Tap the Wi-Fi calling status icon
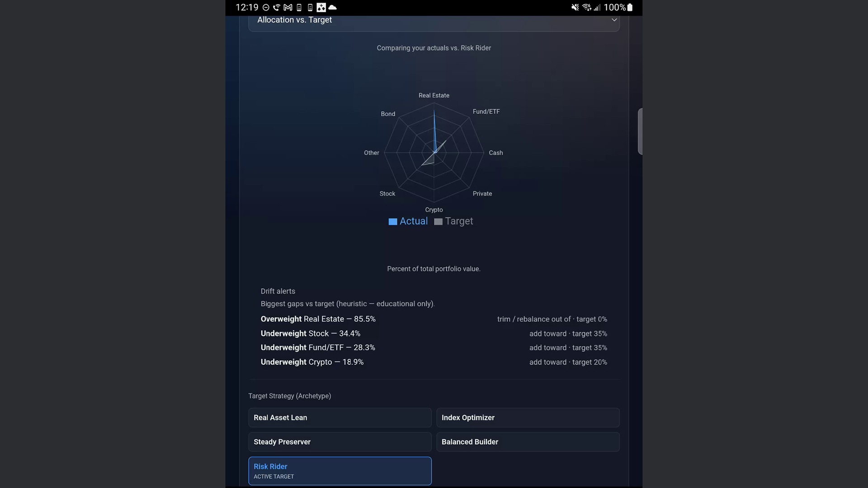 [x=277, y=7]
